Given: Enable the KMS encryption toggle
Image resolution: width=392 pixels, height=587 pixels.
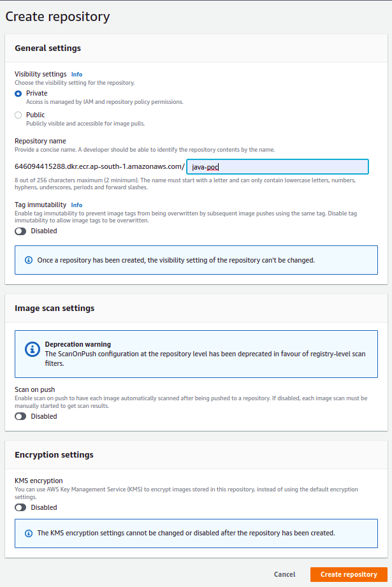Looking at the screenshot, I should (20, 507).
